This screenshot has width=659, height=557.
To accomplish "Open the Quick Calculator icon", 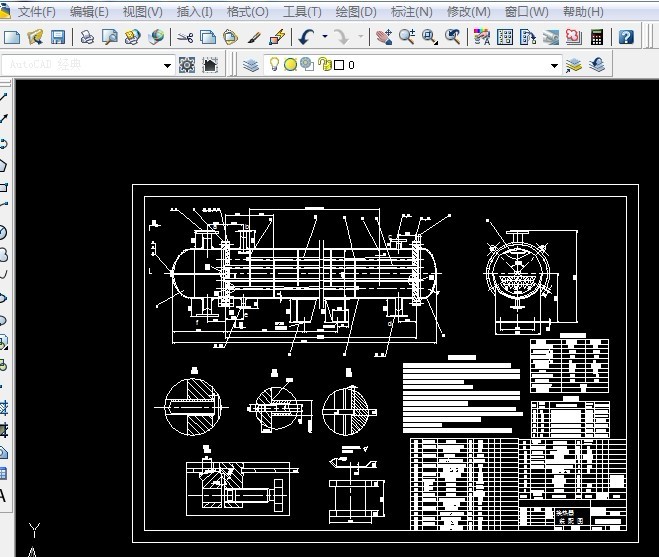I will [597, 37].
